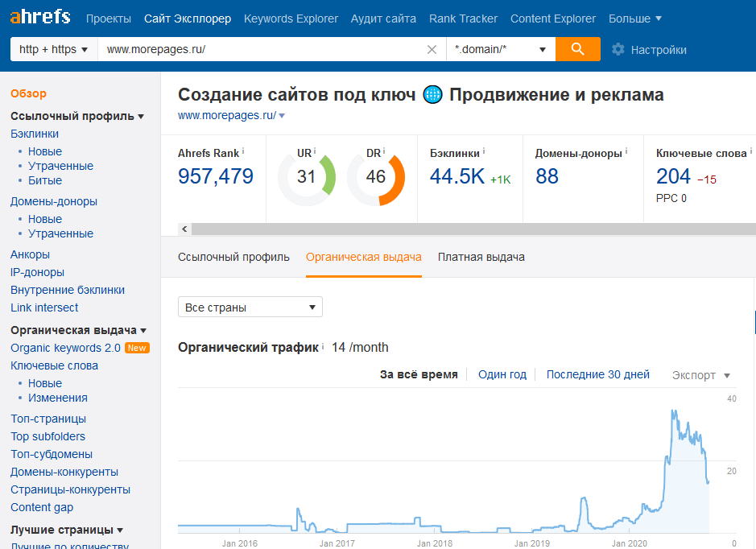Clear the URL field with the X icon
This screenshot has height=549, width=756.
coord(432,50)
